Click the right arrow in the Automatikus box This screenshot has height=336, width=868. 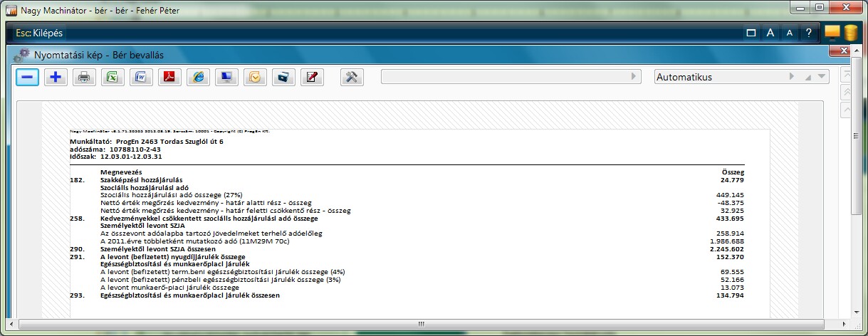point(792,77)
